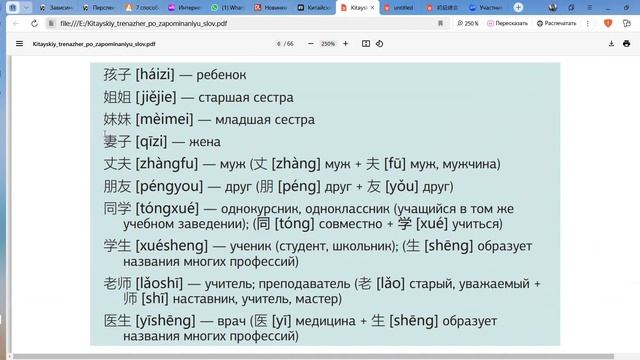Switch to the Китайск tab
Image resolution: width=640 pixels, height=360 pixels.
(x=314, y=7)
